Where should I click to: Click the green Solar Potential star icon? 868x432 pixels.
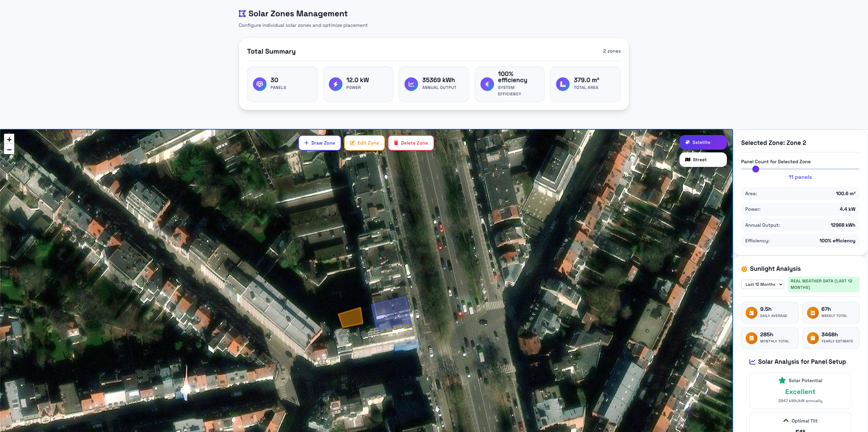click(x=782, y=380)
